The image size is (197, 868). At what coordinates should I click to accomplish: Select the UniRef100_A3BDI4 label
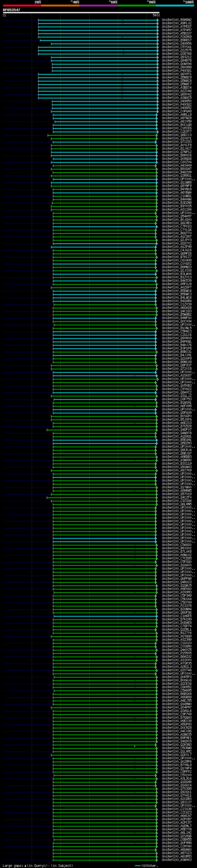pyautogui.click(x=176, y=88)
